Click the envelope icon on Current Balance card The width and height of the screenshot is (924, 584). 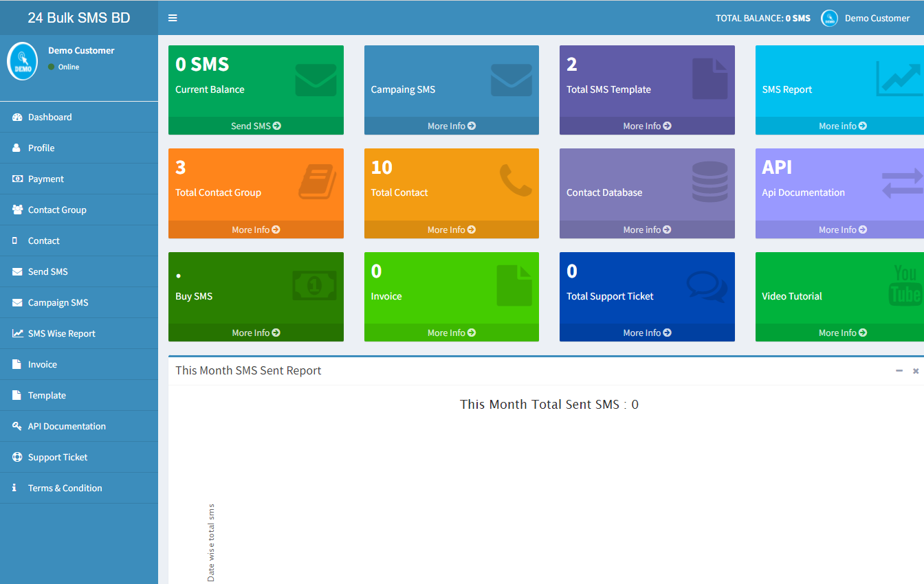pos(316,80)
